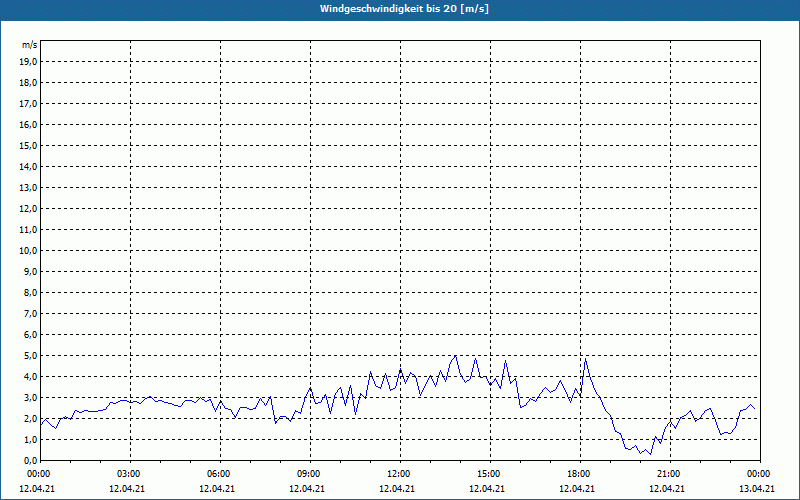
Task: Click the 'm/s' unit label
Action: 29,45
